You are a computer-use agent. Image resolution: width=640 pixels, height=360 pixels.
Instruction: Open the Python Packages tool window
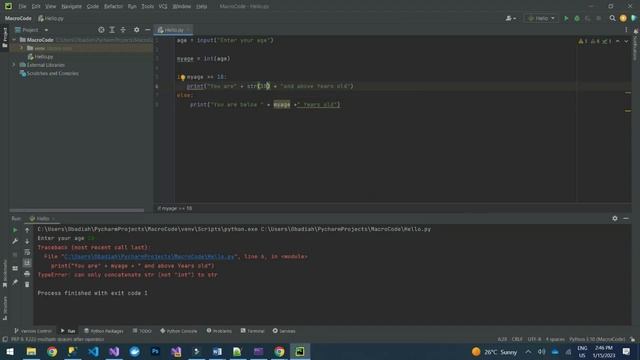104,331
